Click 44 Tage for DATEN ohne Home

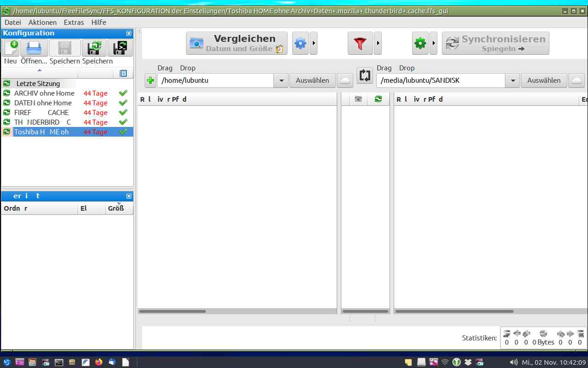96,103
